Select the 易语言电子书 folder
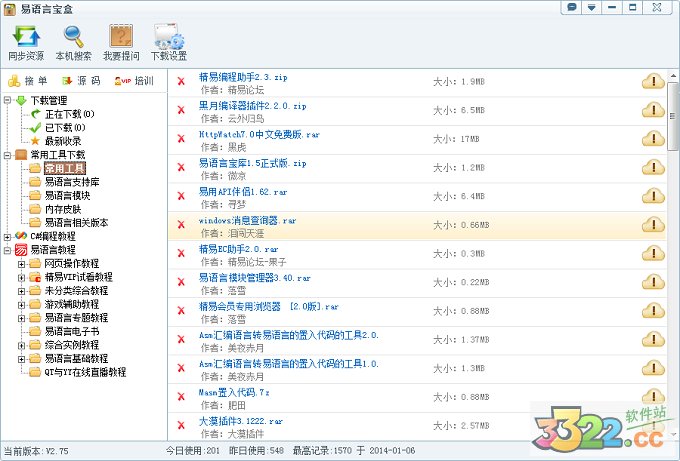Image resolution: width=680 pixels, height=461 pixels. click(65, 331)
